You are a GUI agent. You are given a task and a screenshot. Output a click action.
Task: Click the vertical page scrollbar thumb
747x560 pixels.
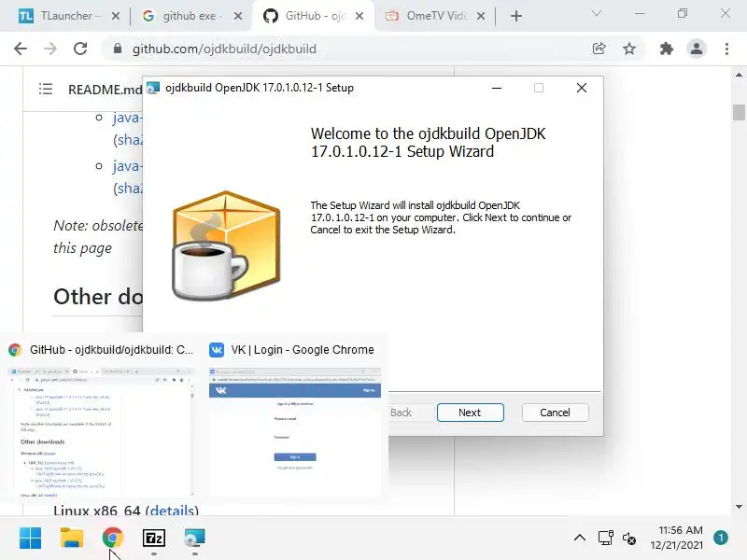(x=739, y=112)
